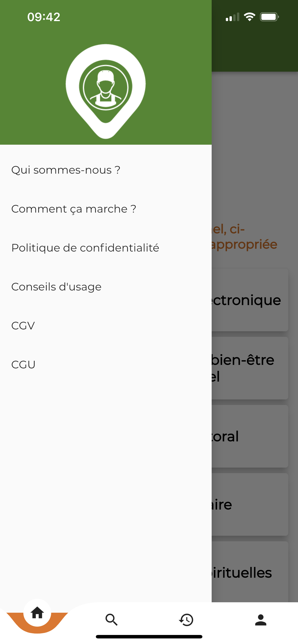Image resolution: width=298 pixels, height=644 pixels.
Task: Open search via the magnifying glass icon
Action: point(112,620)
